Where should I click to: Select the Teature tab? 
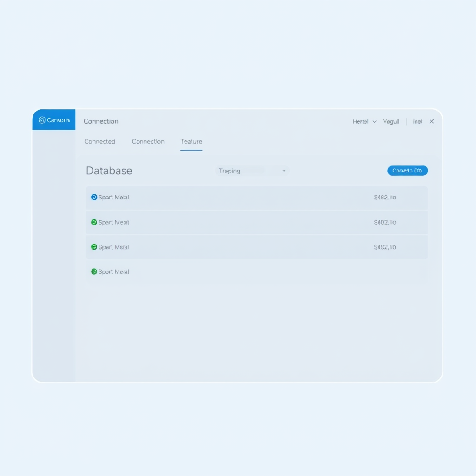coord(191,142)
